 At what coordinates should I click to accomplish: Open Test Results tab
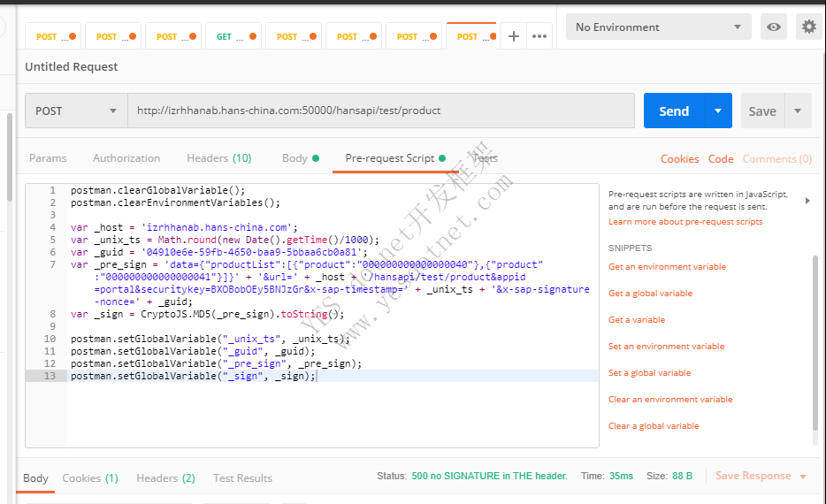pyautogui.click(x=242, y=478)
